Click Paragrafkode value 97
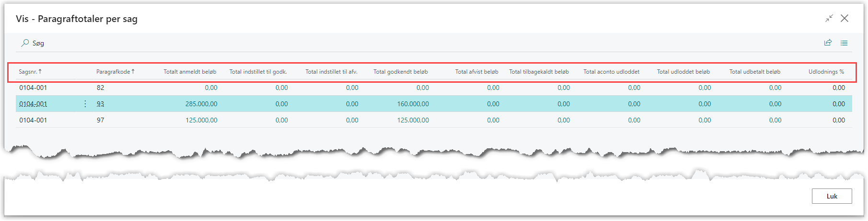Image resolution: width=868 pixels, height=221 pixels. click(100, 120)
